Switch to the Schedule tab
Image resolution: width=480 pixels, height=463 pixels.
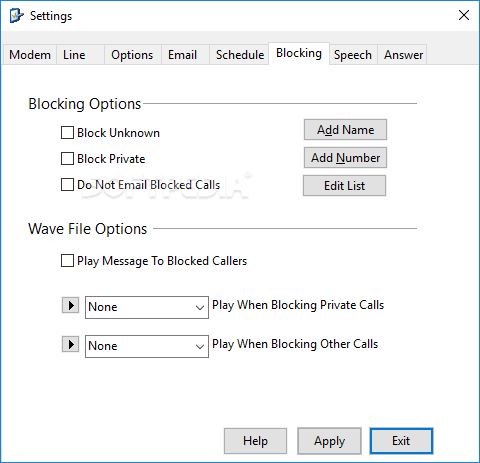[x=240, y=54]
